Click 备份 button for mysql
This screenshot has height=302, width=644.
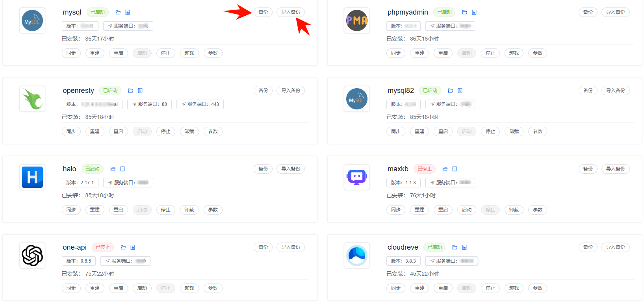coord(263,12)
